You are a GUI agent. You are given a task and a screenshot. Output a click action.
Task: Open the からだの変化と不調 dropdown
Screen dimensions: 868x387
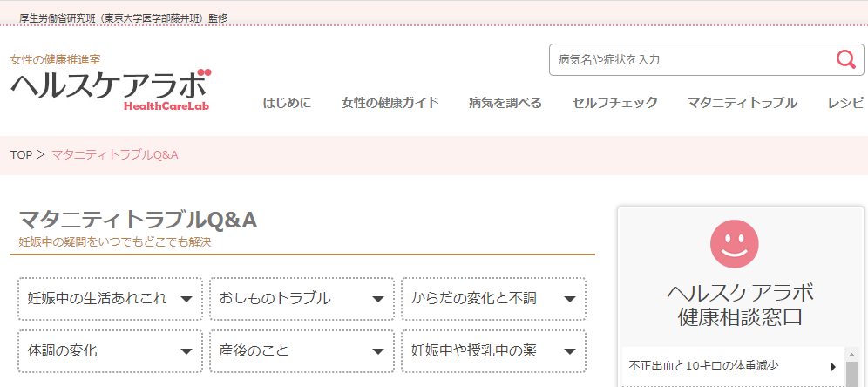[x=494, y=299]
